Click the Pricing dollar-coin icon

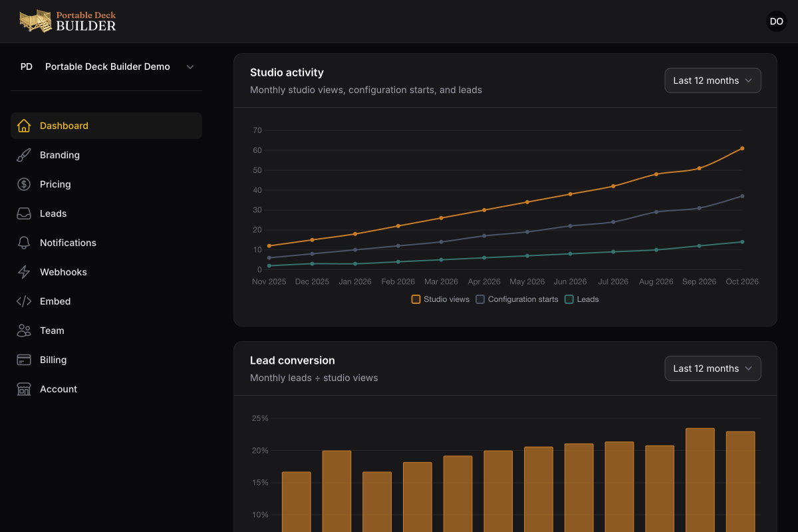(x=24, y=184)
